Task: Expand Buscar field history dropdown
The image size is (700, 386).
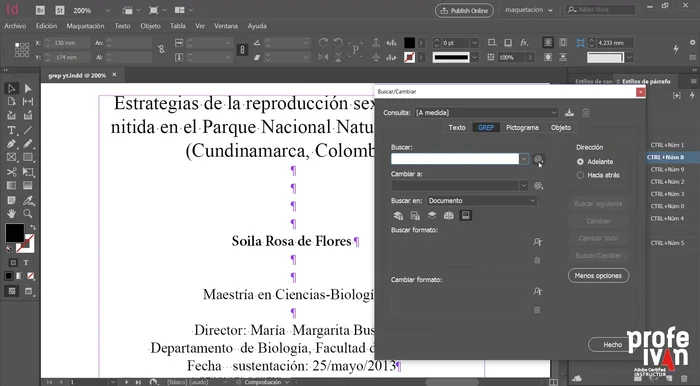Action: (524, 159)
